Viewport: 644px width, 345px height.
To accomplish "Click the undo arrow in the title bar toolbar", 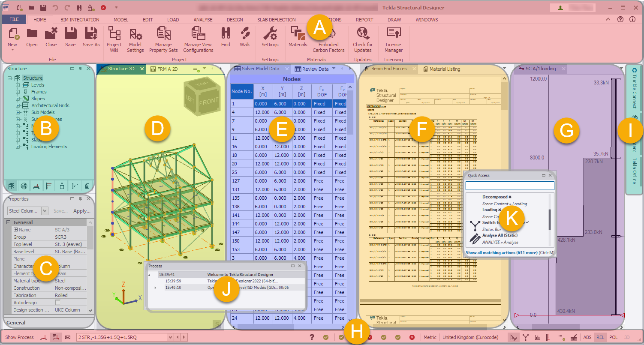I will click(x=55, y=8).
